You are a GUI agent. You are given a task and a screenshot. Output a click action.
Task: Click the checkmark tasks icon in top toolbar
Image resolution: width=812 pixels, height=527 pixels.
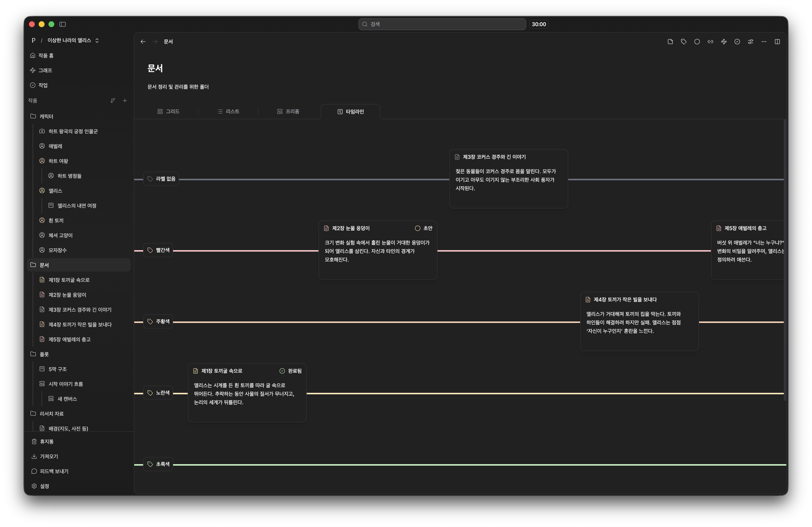pyautogui.click(x=737, y=42)
